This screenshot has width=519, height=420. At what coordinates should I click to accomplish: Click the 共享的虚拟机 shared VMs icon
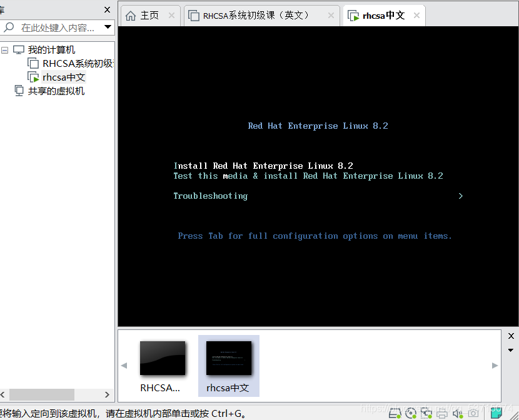coord(19,91)
